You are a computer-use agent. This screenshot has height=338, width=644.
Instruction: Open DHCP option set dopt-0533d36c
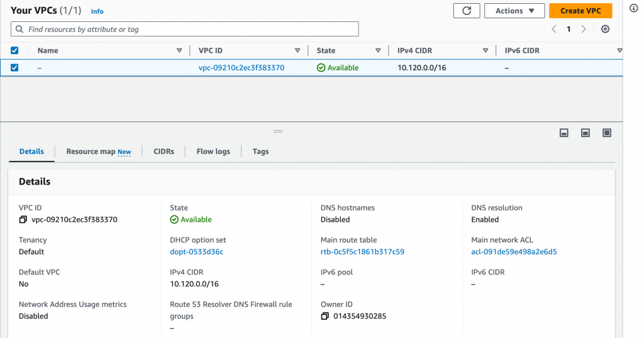197,252
